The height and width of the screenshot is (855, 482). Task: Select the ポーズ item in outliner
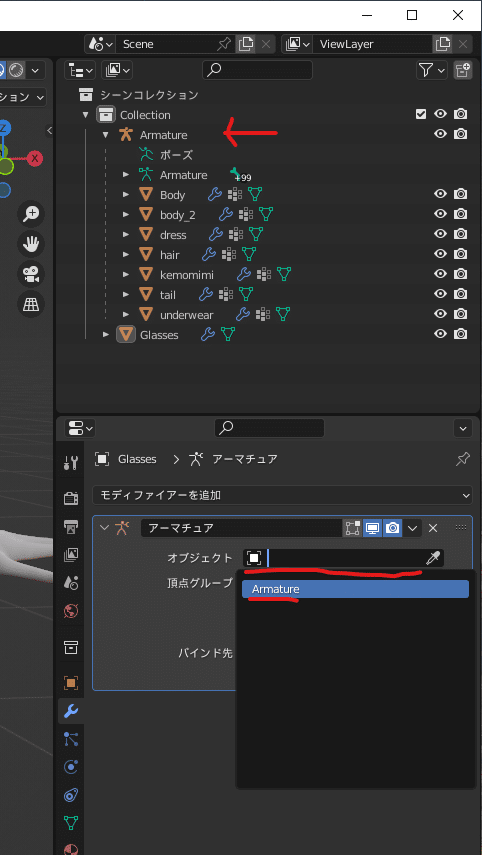[176, 155]
